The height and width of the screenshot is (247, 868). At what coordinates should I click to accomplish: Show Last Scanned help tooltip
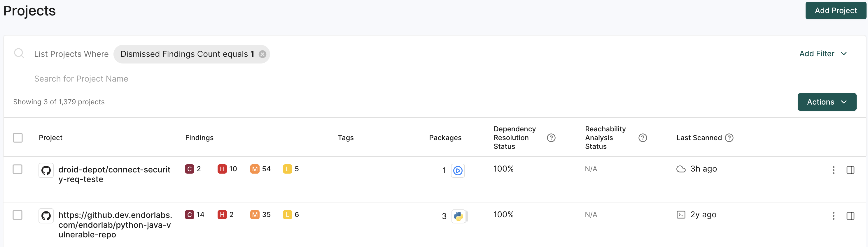[729, 138]
